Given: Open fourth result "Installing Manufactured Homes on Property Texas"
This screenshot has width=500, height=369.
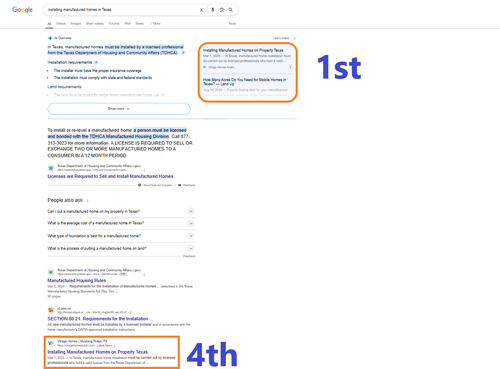Looking at the screenshot, I should [97, 352].
